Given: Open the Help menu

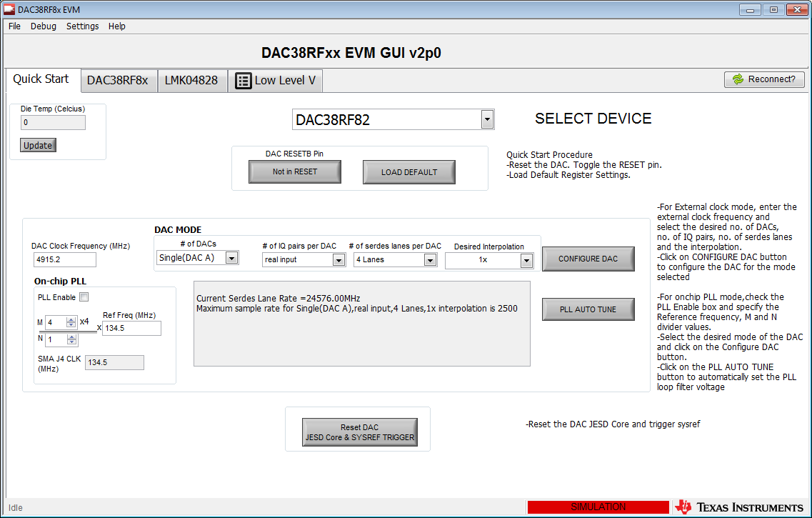Looking at the screenshot, I should (x=116, y=26).
